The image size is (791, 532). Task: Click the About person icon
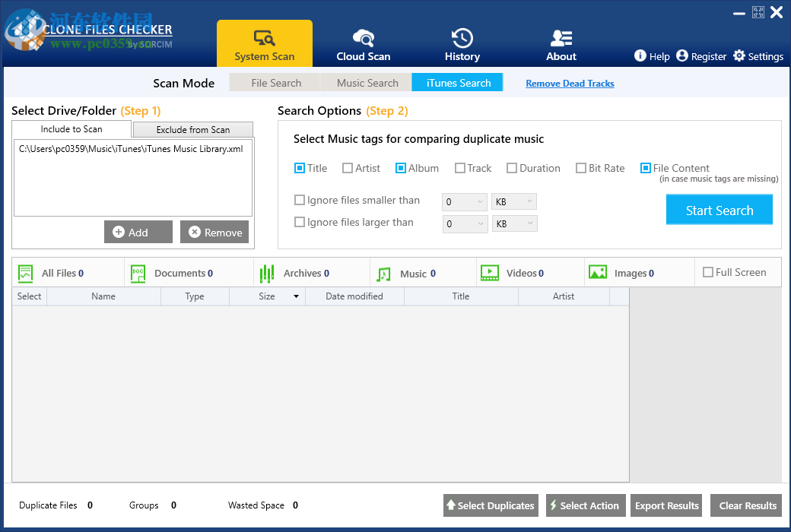pos(561,39)
